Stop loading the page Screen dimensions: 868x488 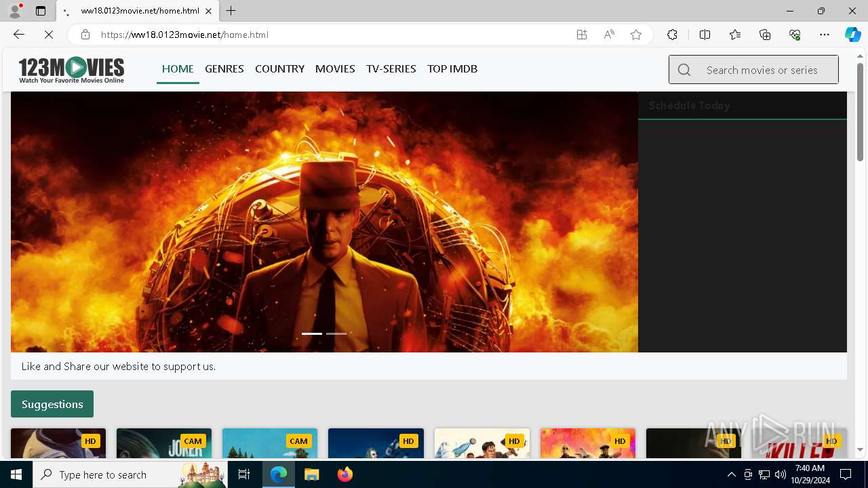[x=49, y=35]
